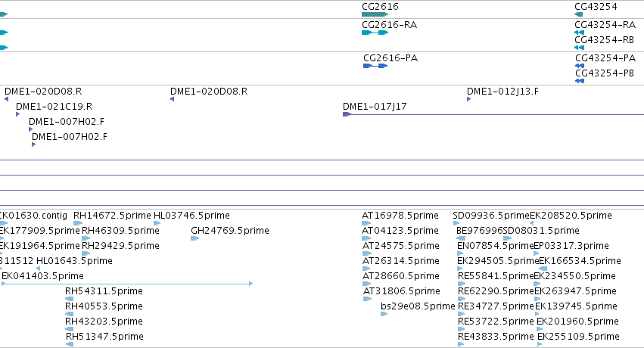Click the HL03746.5prime EST glyph
644x348 pixels.
click(x=157, y=223)
